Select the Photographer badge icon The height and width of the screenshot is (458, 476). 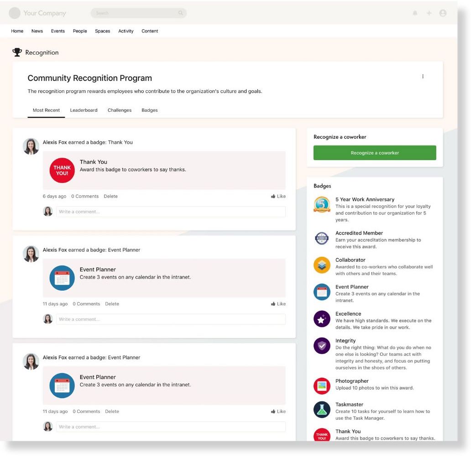(x=322, y=386)
